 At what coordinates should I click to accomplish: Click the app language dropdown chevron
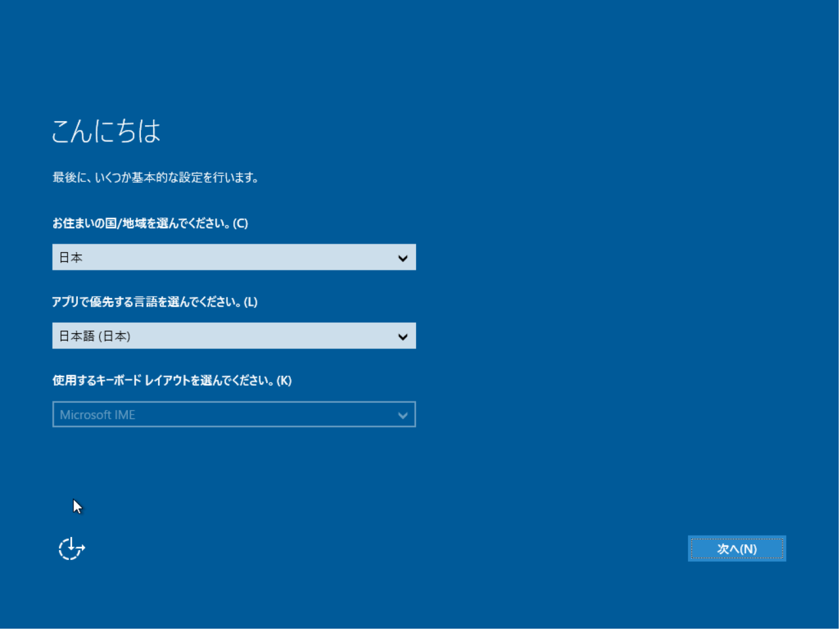pyautogui.click(x=402, y=336)
